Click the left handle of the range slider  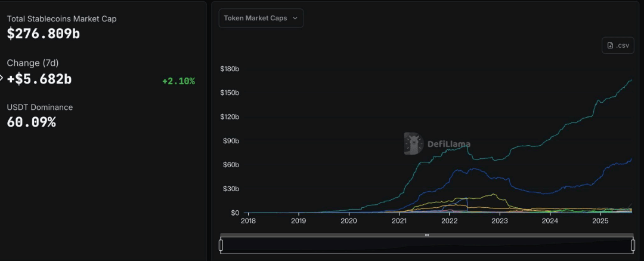pyautogui.click(x=221, y=245)
